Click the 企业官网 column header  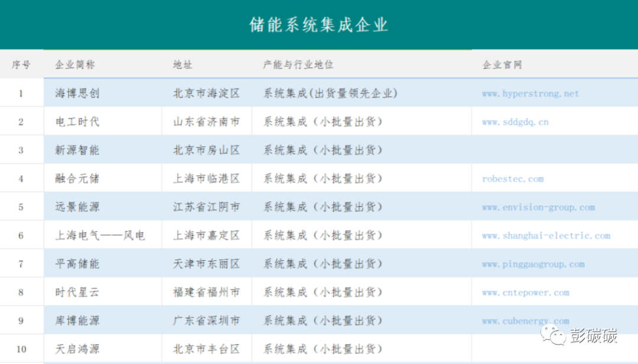click(x=502, y=64)
